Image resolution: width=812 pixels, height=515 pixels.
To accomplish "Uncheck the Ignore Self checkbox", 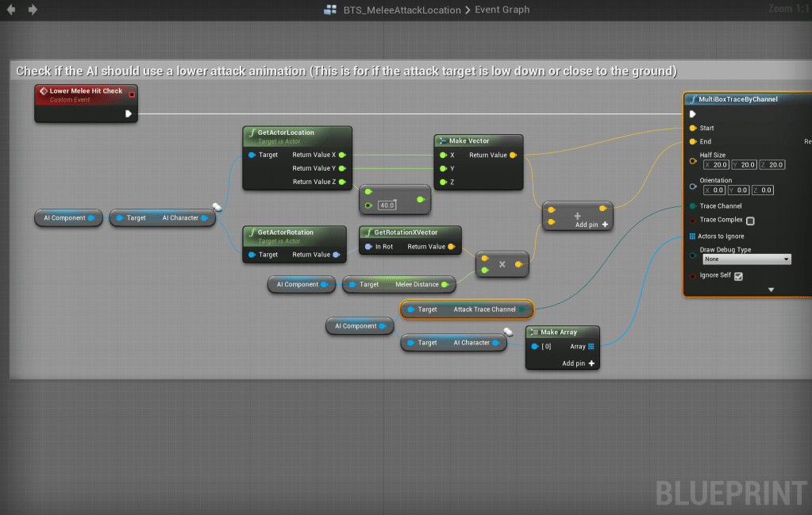I will [738, 276].
